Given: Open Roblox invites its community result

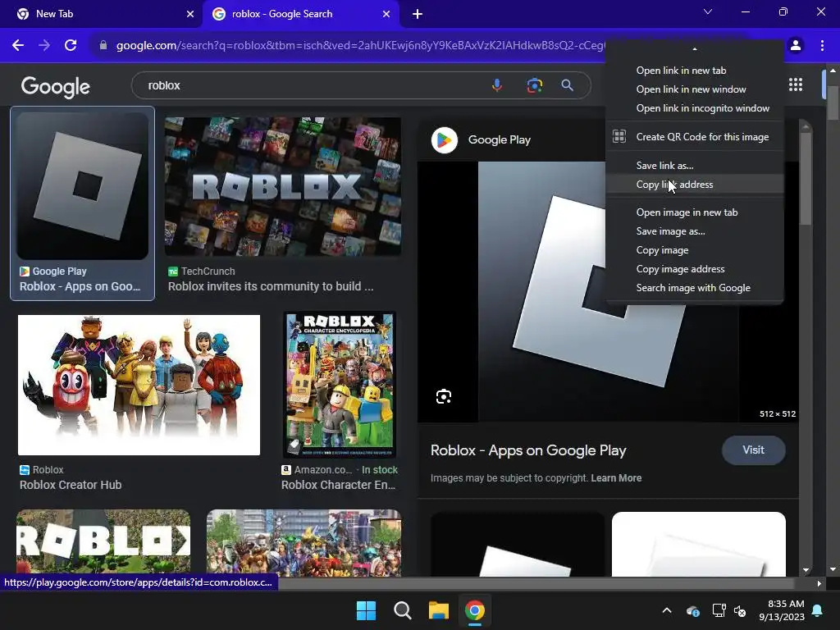Looking at the screenshot, I should click(x=271, y=286).
